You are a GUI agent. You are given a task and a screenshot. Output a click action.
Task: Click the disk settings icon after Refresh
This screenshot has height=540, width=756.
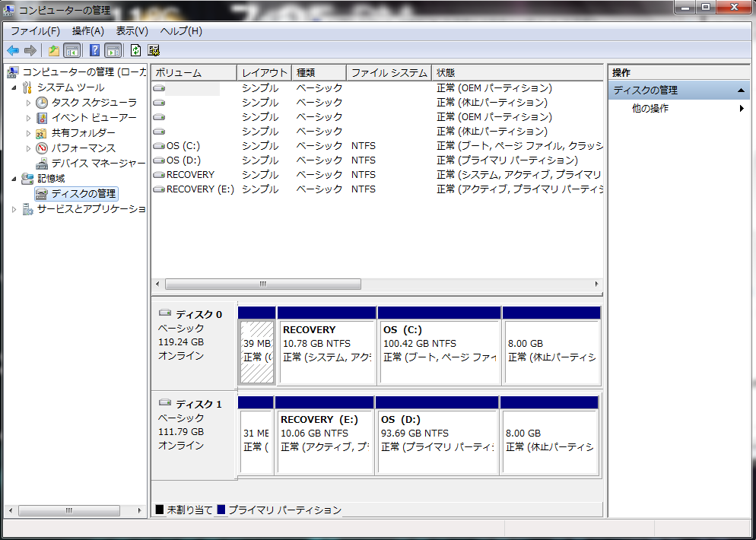(154, 50)
